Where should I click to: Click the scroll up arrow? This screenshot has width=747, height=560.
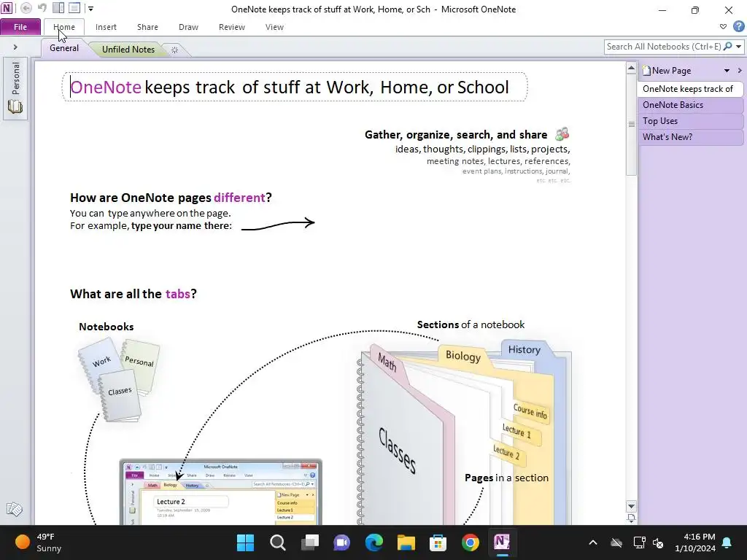631,68
